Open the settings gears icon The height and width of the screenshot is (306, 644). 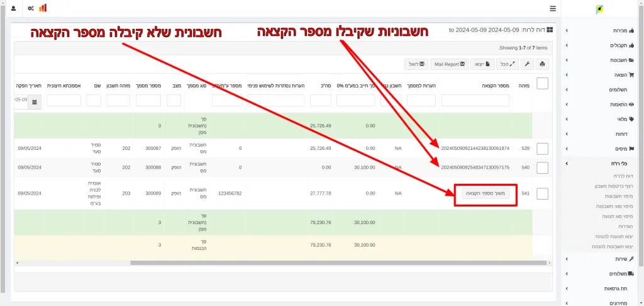(31, 8)
